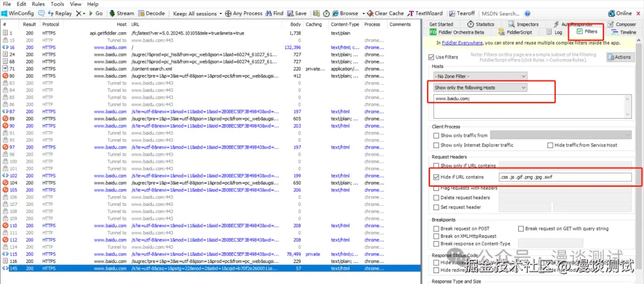Click the lock icon of tunnel session 15
The height and width of the screenshot is (284, 644).
pyautogui.click(x=5, y=40)
